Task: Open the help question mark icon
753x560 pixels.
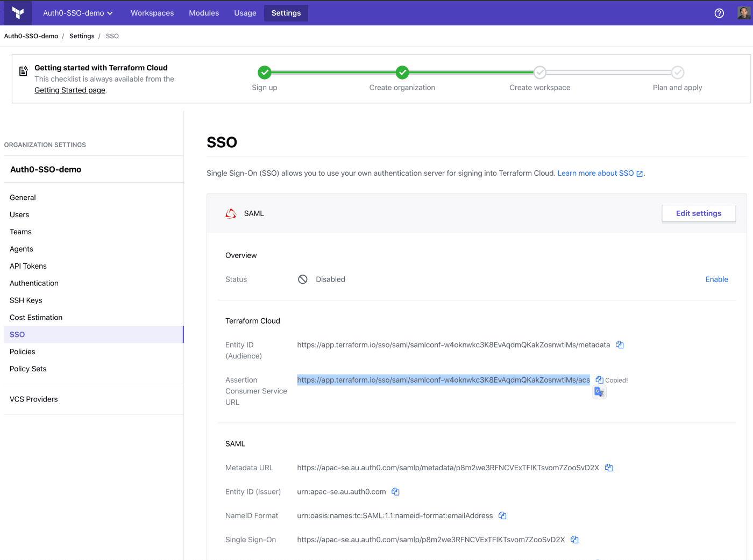Action: (719, 13)
